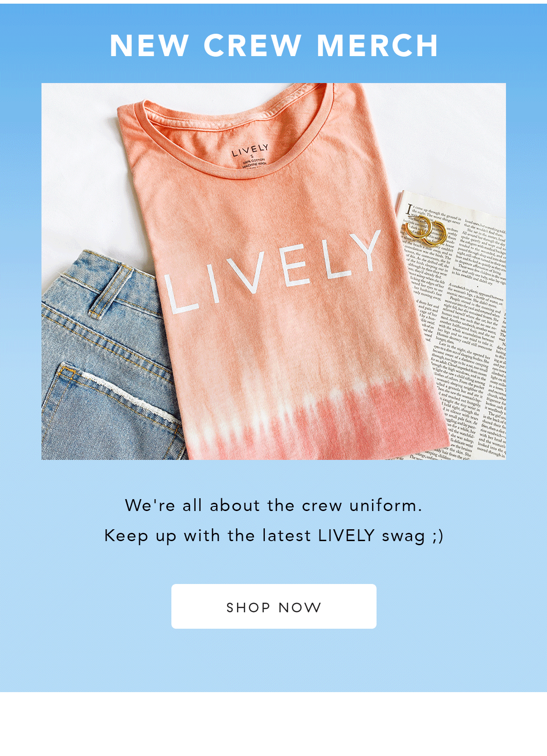Screen dimensions: 547x756
Task: Open the LIVELY tee product photo
Action: tap(273, 271)
